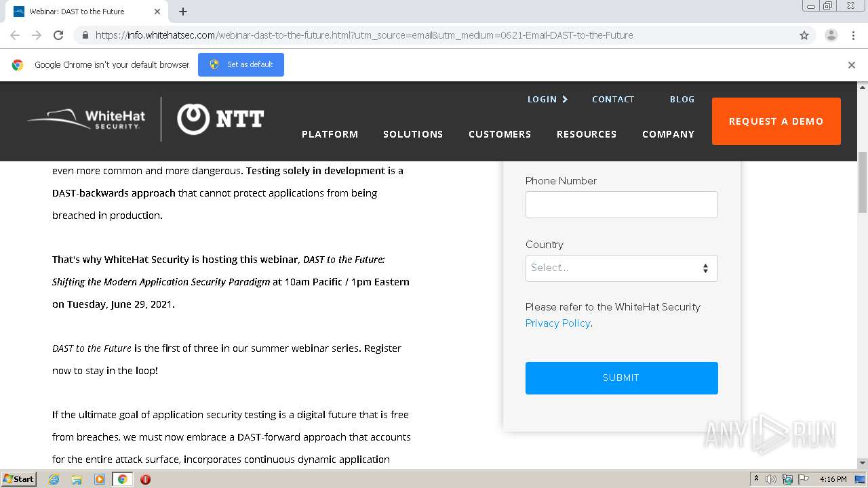Expand the Country select dropdown
The width and height of the screenshot is (868, 488).
[622, 268]
